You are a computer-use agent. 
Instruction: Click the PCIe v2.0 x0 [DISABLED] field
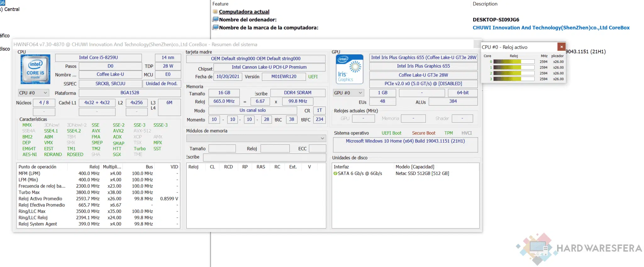coord(423,84)
